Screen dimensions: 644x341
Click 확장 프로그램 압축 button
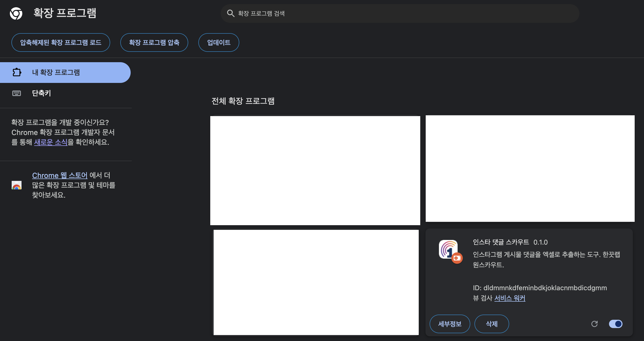[154, 42]
